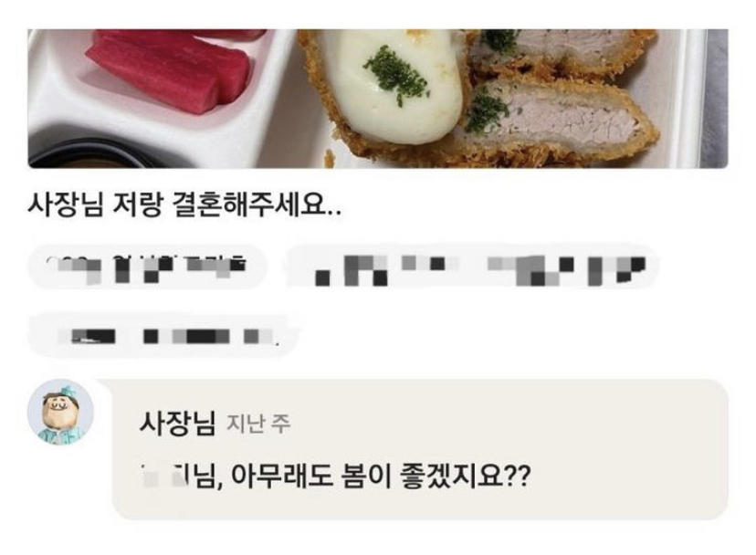Click the review text 사장님 저랑 결혼해주세요
The height and width of the screenshot is (555, 756).
[184, 205]
